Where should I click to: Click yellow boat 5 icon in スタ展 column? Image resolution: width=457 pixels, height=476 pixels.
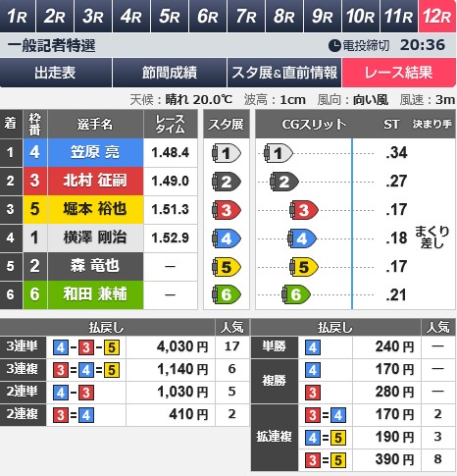coord(227,267)
